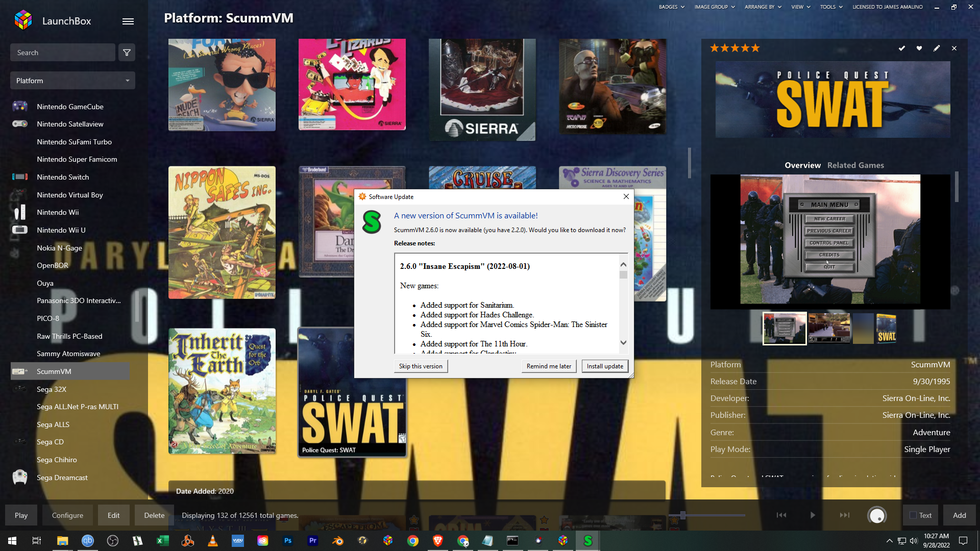Image resolution: width=980 pixels, height=551 pixels.
Task: Open volume control in system tray
Action: (913, 541)
